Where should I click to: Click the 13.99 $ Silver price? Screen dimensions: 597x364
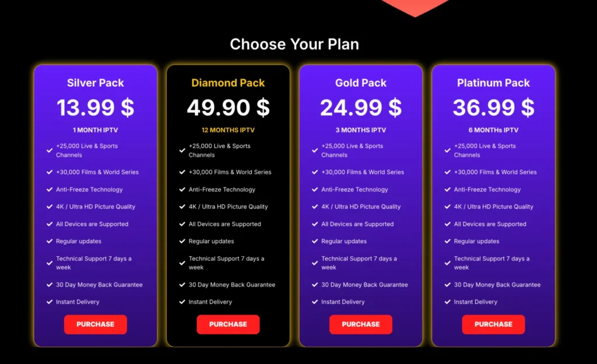(95, 107)
